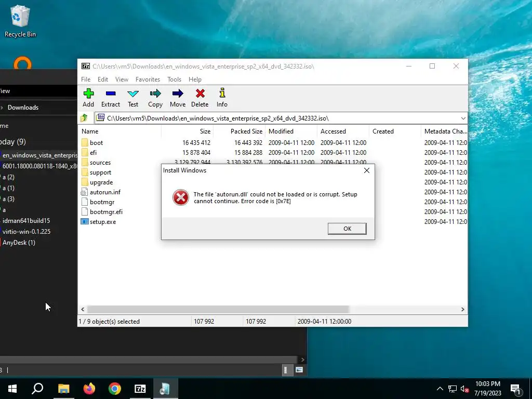Select the setup.exe file
This screenshot has width=532, height=399.
point(103,222)
